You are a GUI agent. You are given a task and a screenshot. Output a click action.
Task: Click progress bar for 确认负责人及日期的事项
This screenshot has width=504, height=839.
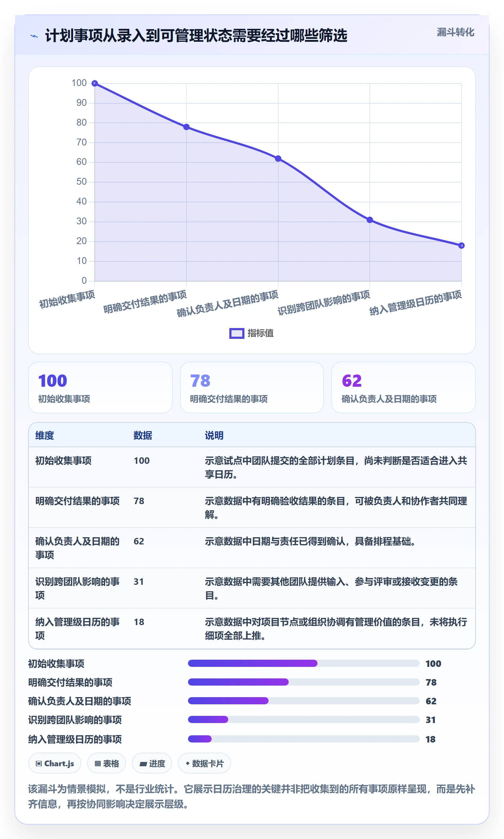coord(304,701)
